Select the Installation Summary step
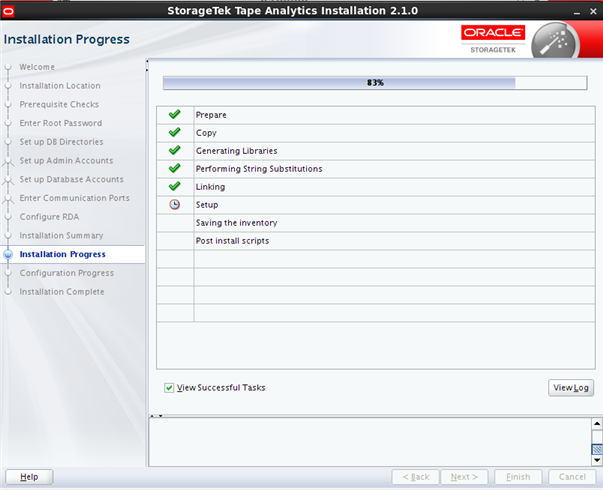Image resolution: width=603 pixels, height=490 pixels. pyautogui.click(x=61, y=235)
